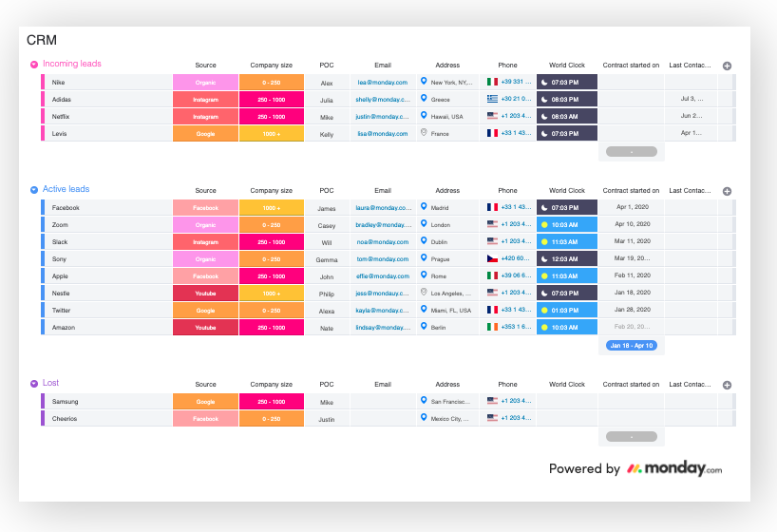Click grey location pin next to Los Angeles
The width and height of the screenshot is (777, 532).
[424, 292]
